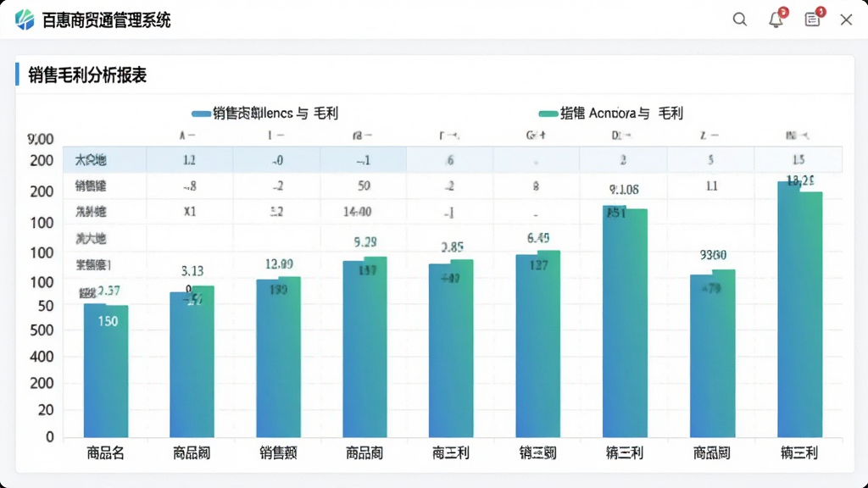Click the table cell showing X1
The width and height of the screenshot is (868, 488).
(190, 212)
